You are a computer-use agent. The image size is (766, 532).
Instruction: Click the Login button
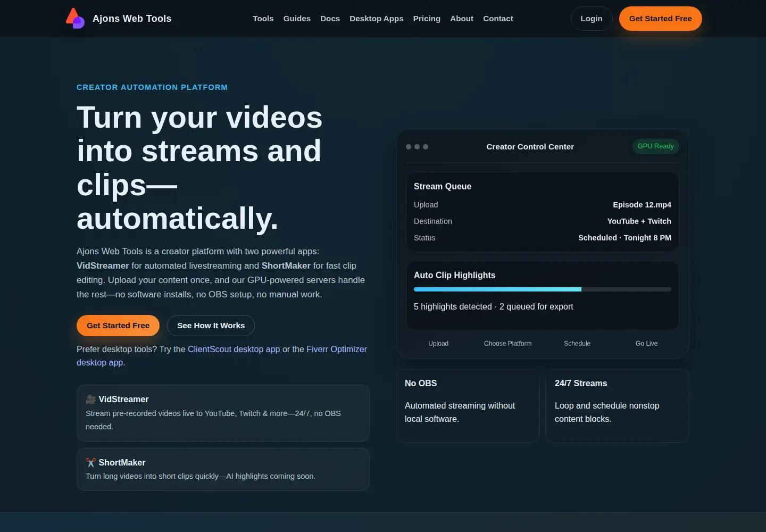(x=592, y=19)
